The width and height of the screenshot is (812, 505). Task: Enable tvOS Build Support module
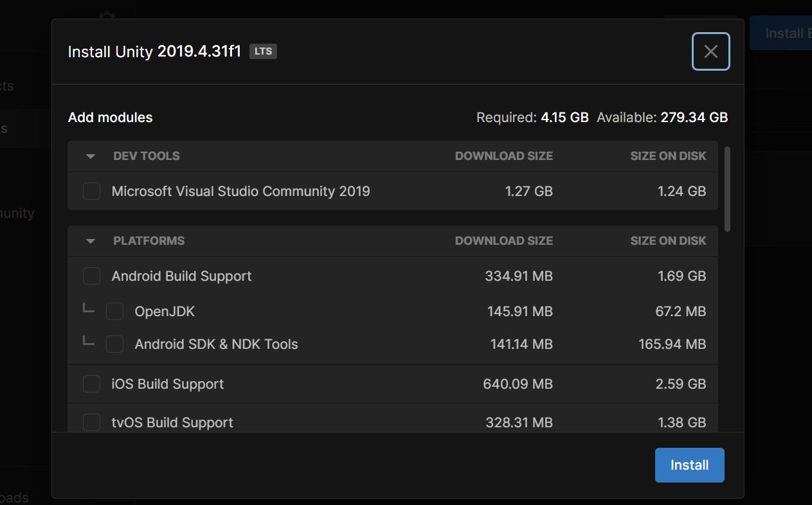91,422
